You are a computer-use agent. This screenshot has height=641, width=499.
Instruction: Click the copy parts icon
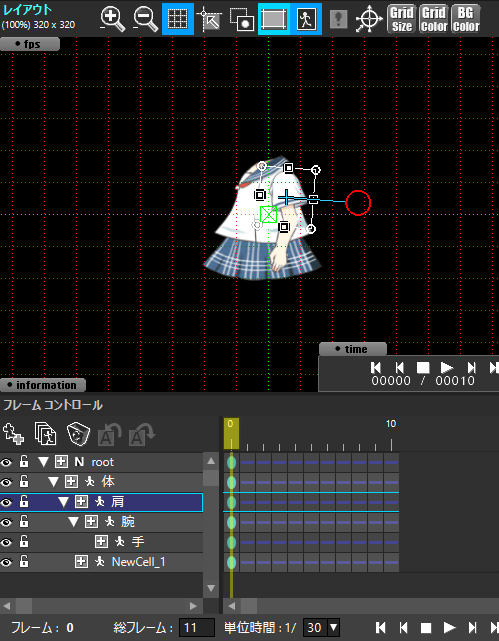pos(45,434)
